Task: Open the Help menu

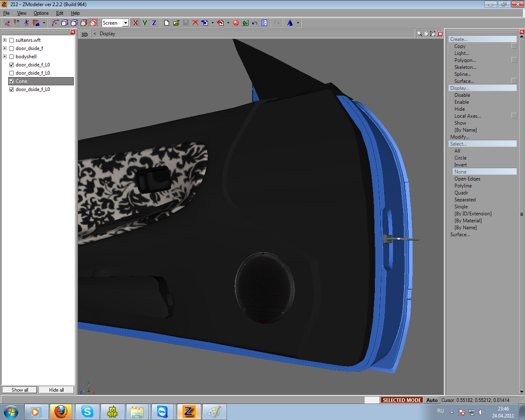Action: pos(75,13)
